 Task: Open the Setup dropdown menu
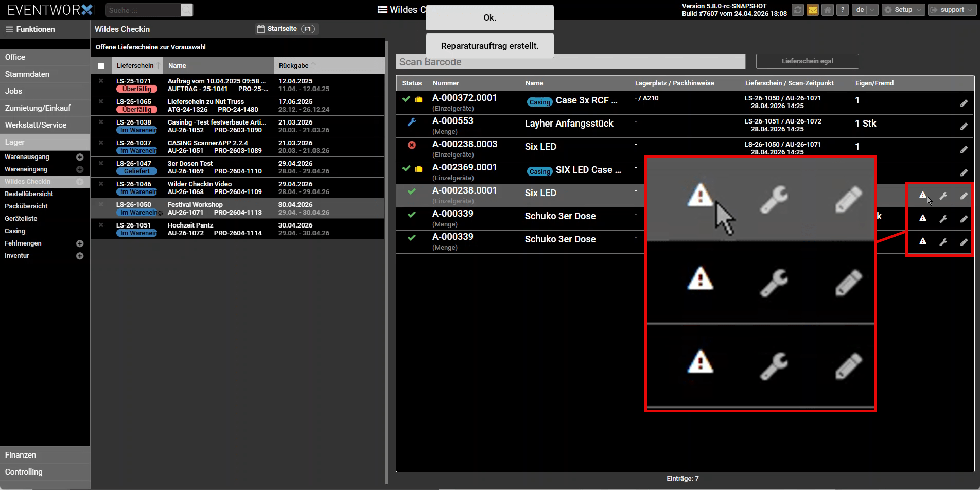tap(903, 10)
